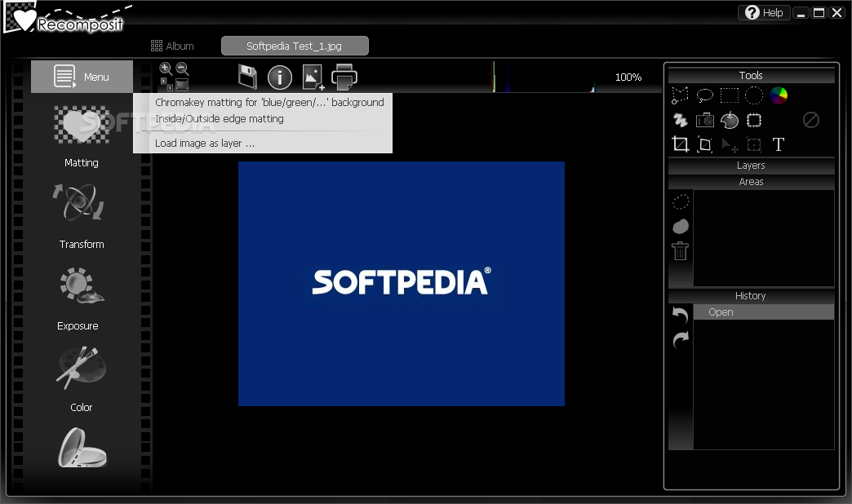Save image with the floppy disk icon
Image resolution: width=852 pixels, height=504 pixels.
[x=247, y=77]
